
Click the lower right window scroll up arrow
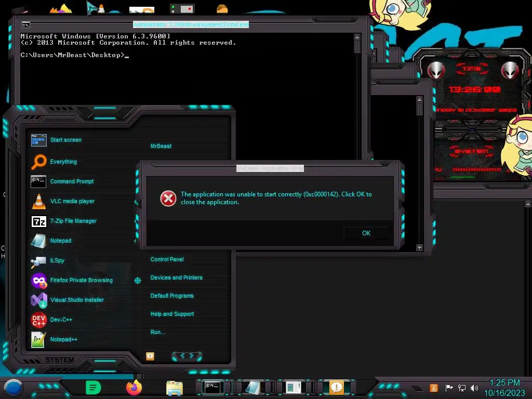click(x=528, y=204)
